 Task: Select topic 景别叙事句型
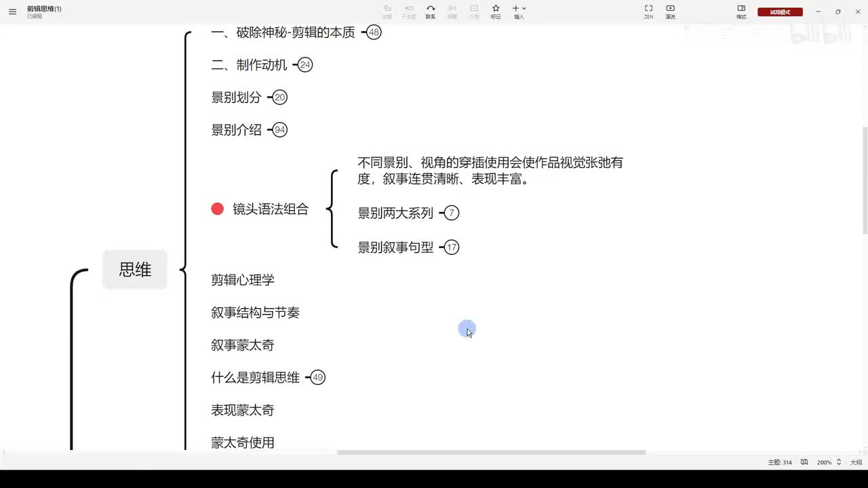[395, 247]
